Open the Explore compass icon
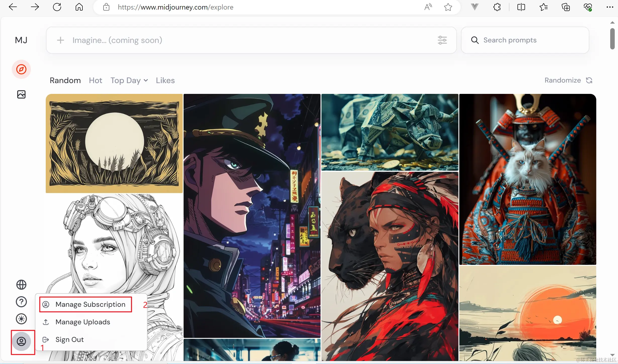Screen dimensions: 618x364 tap(21, 69)
